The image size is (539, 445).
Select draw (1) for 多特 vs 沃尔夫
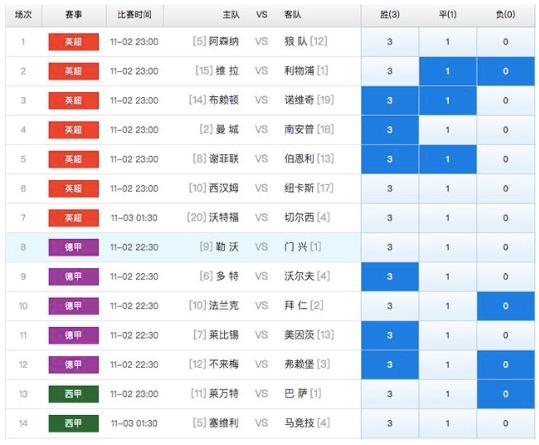[448, 277]
